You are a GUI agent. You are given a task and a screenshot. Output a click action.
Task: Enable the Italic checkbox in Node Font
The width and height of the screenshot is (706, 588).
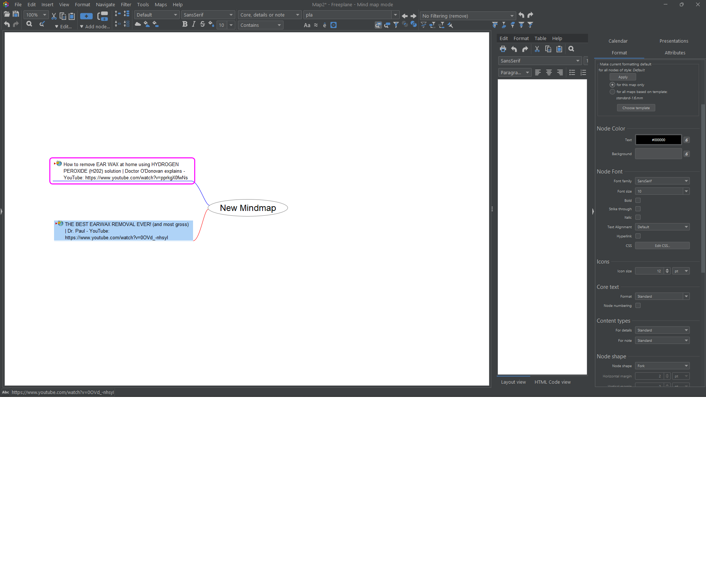638,217
